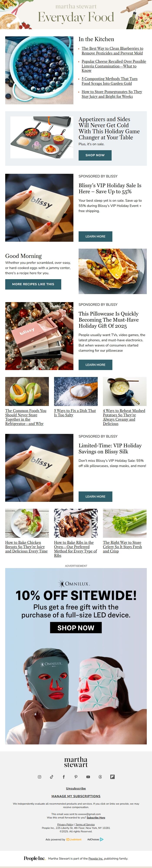
Task: Open the blueberries cleaning article link
Action: (112, 51)
